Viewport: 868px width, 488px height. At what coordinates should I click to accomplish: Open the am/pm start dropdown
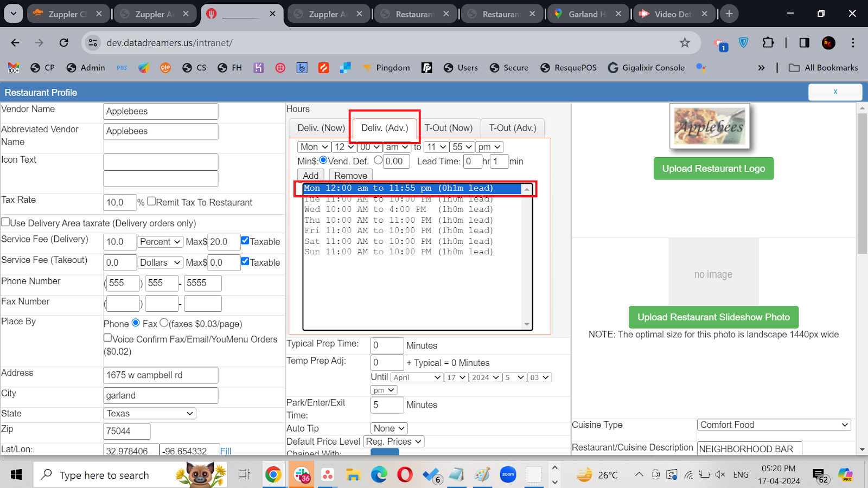tap(397, 147)
